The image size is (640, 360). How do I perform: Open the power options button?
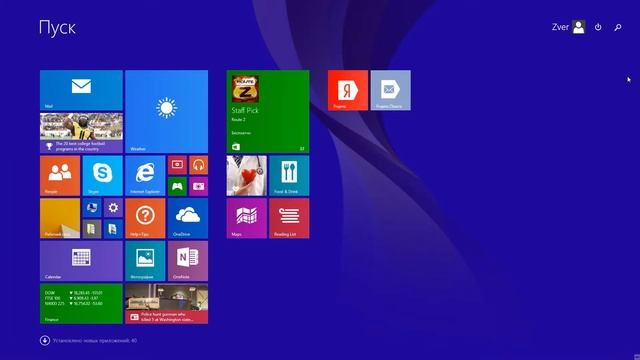click(598, 27)
